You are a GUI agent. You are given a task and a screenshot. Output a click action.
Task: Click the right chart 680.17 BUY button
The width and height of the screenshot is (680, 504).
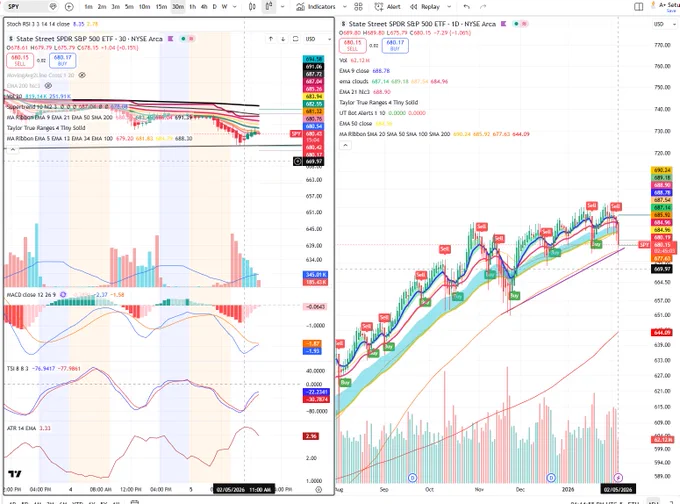tap(395, 46)
